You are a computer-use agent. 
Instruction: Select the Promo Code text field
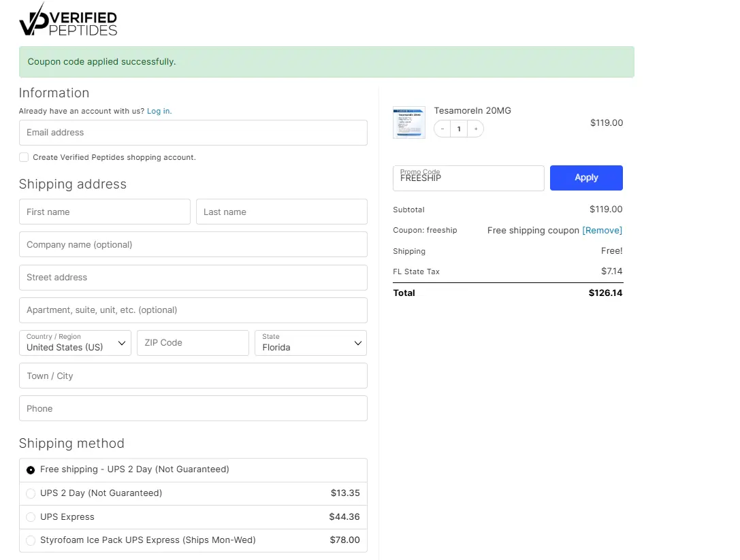point(468,178)
